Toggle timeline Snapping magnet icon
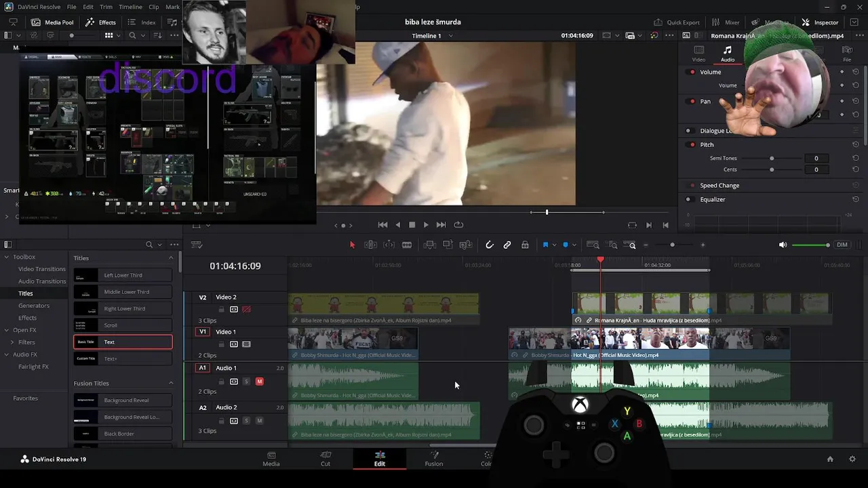The width and height of the screenshot is (868, 488). click(x=490, y=245)
